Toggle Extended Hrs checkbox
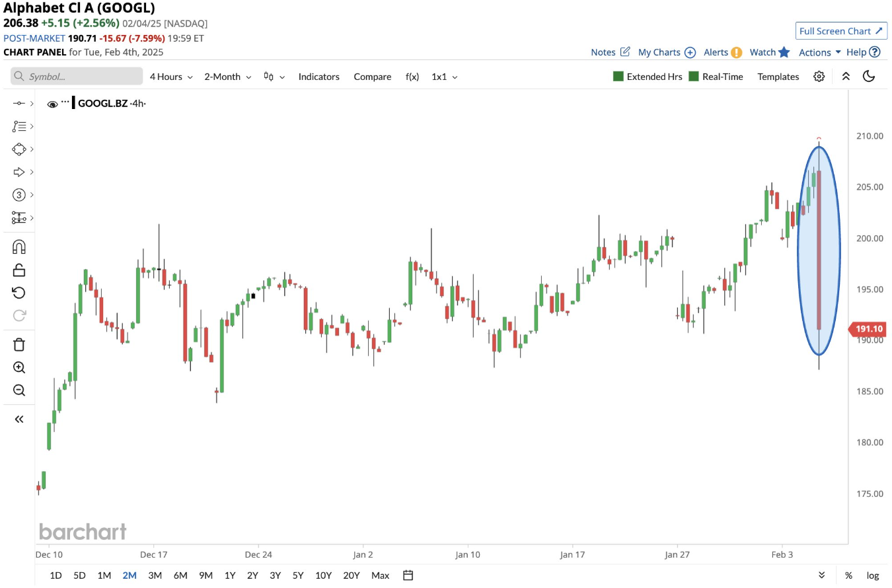892x588 pixels. point(618,77)
